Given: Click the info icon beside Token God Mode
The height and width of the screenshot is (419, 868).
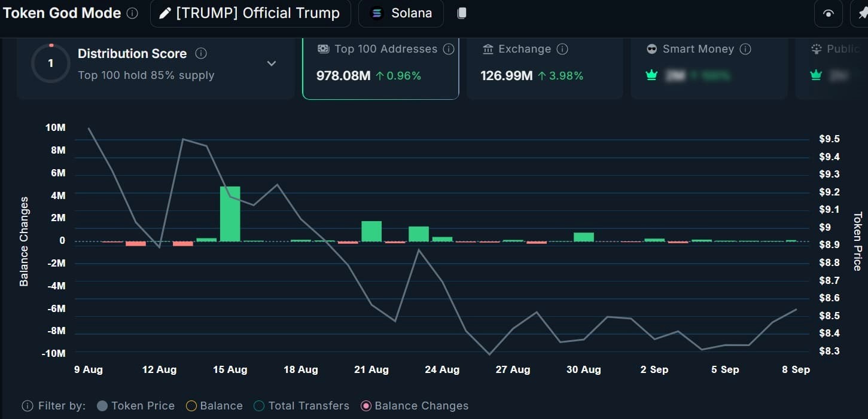Looking at the screenshot, I should pos(133,13).
